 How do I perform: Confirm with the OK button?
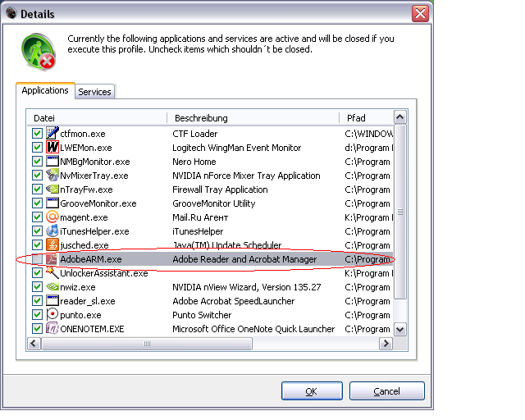(x=312, y=390)
